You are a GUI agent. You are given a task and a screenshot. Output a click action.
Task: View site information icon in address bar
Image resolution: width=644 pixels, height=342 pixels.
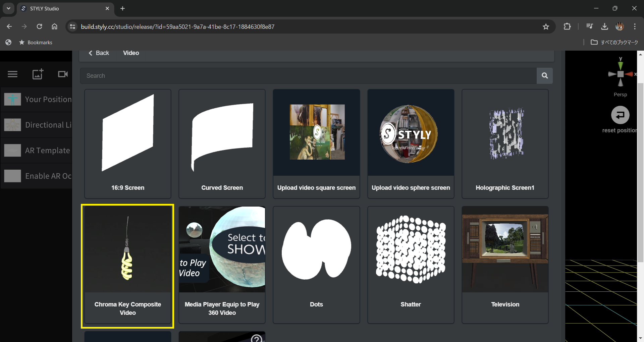[x=72, y=26]
